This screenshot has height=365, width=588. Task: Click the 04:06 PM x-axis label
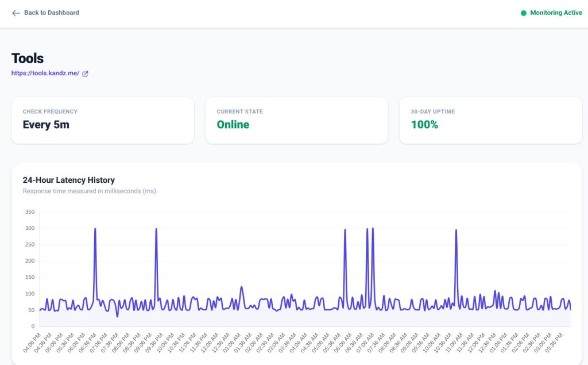click(32, 343)
